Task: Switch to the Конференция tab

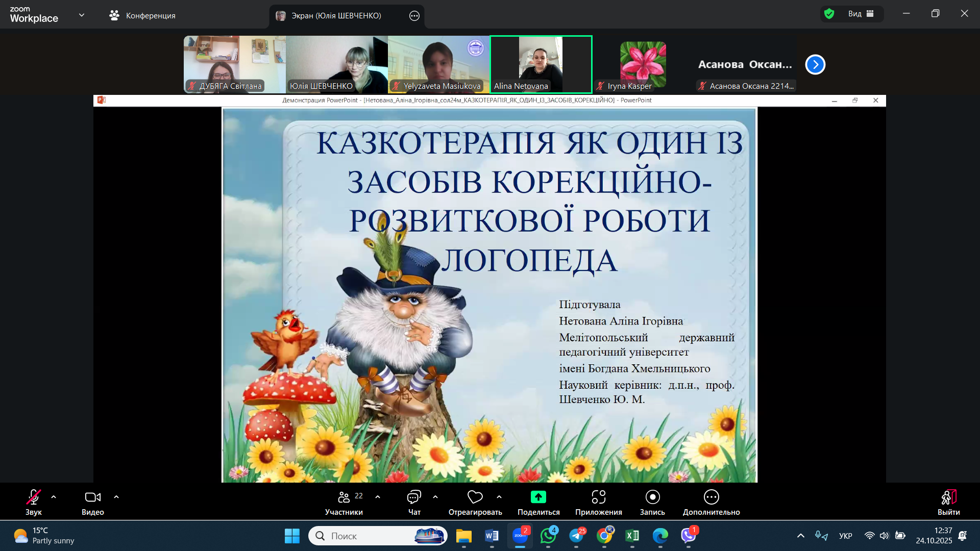Action: [142, 15]
